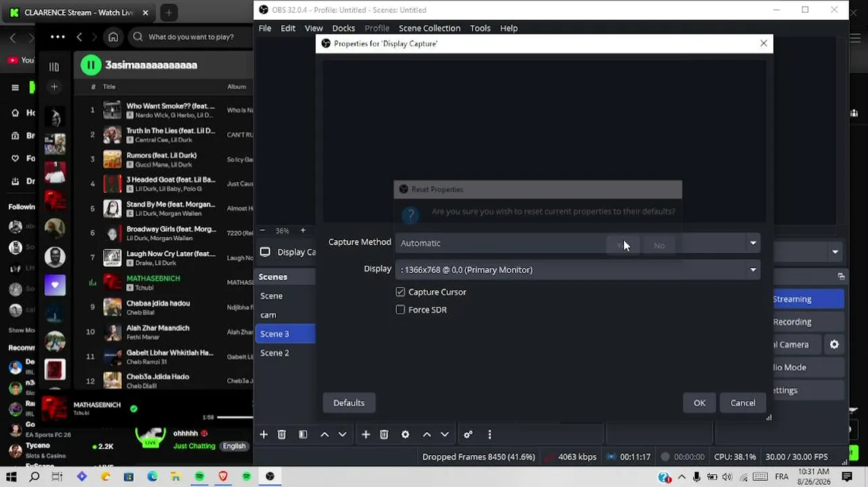
Task: Open audio mixer three-dots menu
Action: pyautogui.click(x=489, y=435)
